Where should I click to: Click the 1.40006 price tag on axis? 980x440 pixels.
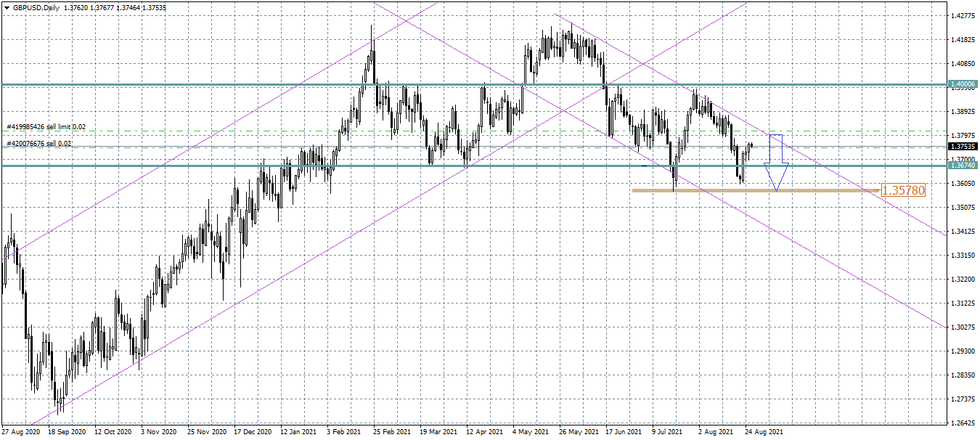963,85
